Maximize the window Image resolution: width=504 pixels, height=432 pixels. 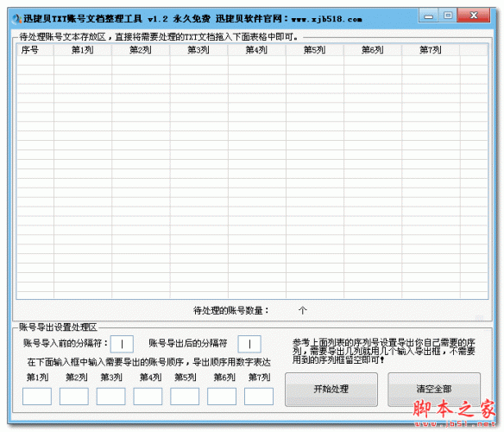coord(448,16)
